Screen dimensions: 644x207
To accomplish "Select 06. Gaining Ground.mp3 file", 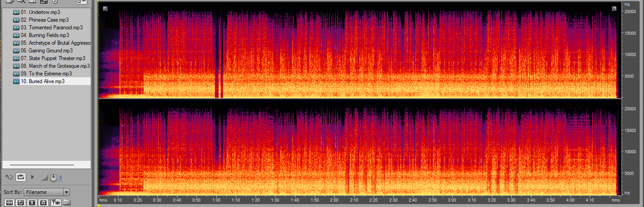I will tap(47, 50).
